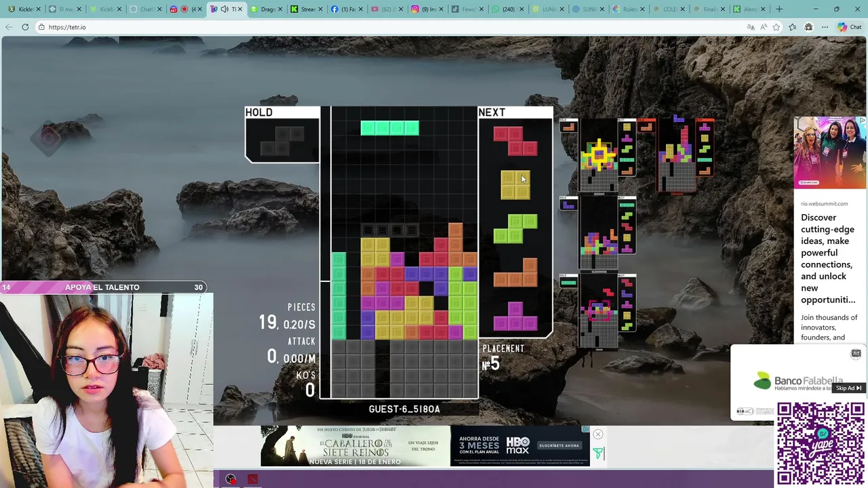This screenshot has width=868, height=488.
Task: Open a new browser tab
Action: coord(780,9)
